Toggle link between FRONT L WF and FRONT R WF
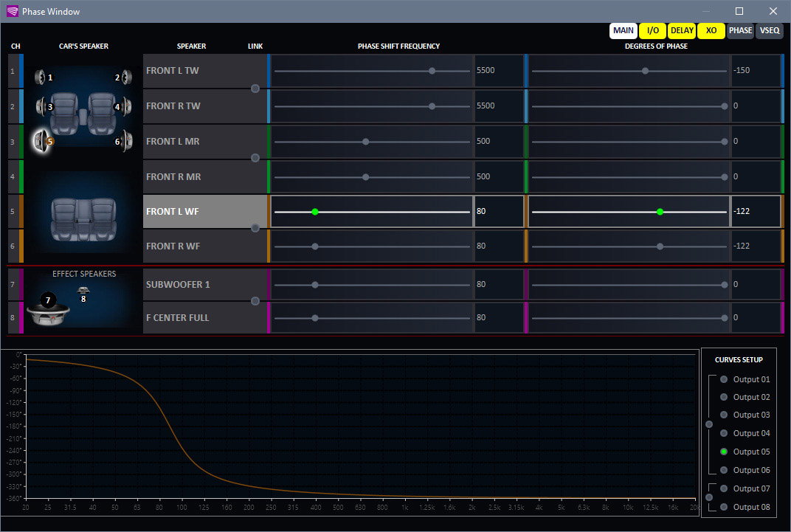 (x=255, y=229)
